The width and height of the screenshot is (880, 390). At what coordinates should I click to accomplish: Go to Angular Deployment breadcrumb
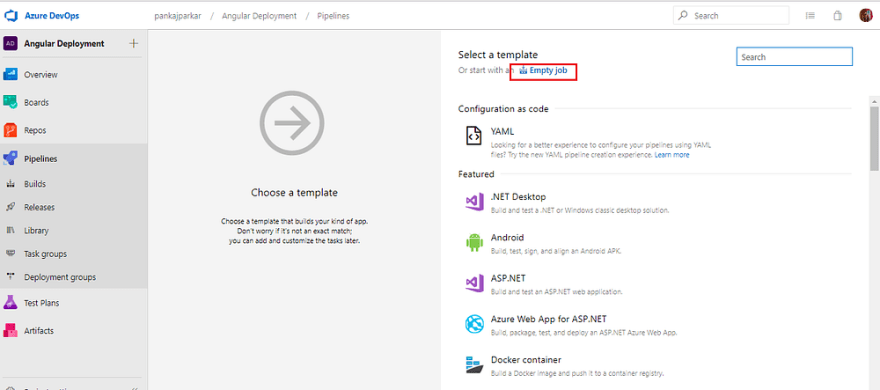click(259, 16)
